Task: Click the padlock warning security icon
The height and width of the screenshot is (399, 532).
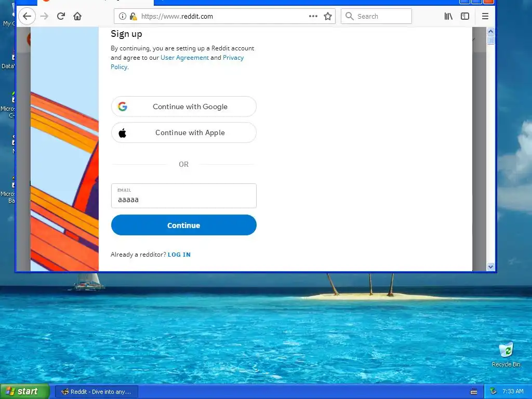Action: (x=134, y=16)
